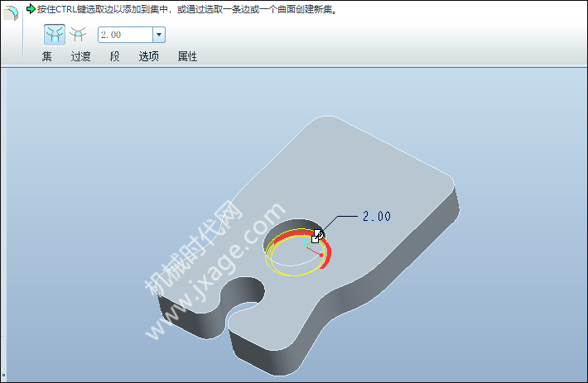588x383 pixels.
Task: Switch to set mode icon
Action: click(55, 35)
